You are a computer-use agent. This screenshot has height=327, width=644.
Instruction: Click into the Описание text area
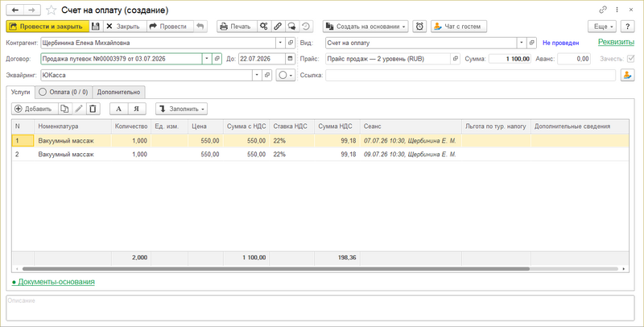point(320,308)
